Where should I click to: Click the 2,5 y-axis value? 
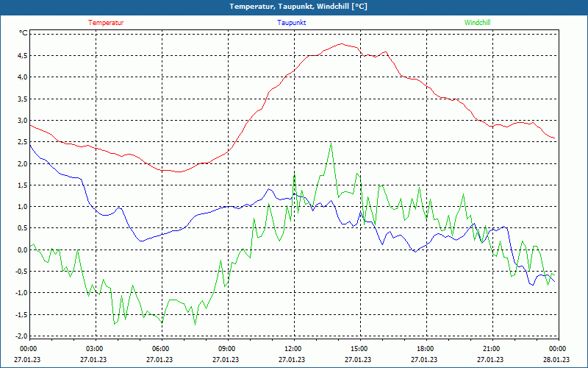[23, 141]
